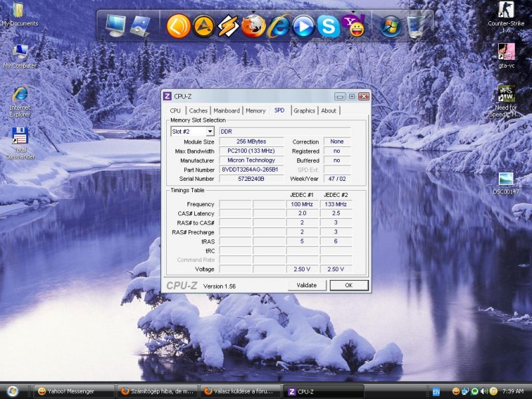Click the green circular tray icon
This screenshot has width=532, height=399.
475,391
